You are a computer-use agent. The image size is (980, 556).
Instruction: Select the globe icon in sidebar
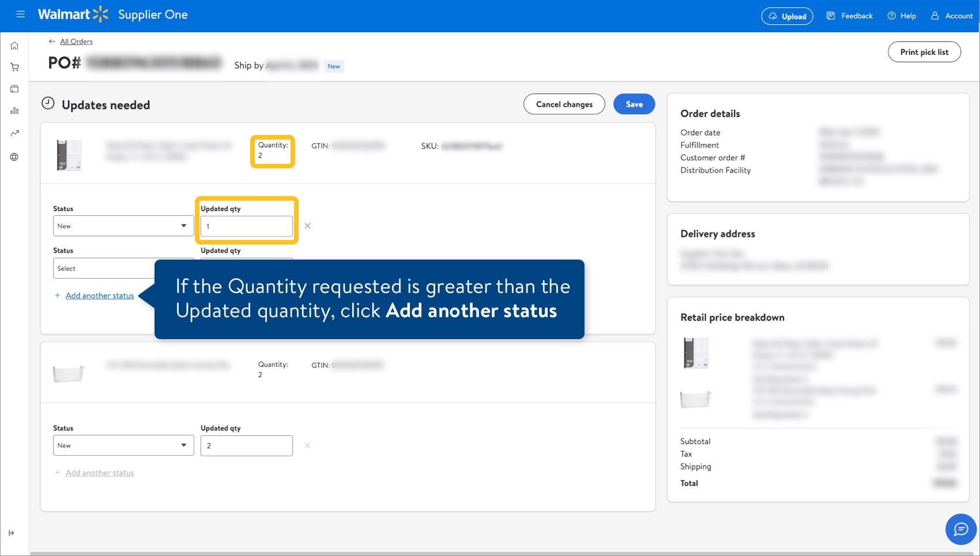(x=14, y=156)
